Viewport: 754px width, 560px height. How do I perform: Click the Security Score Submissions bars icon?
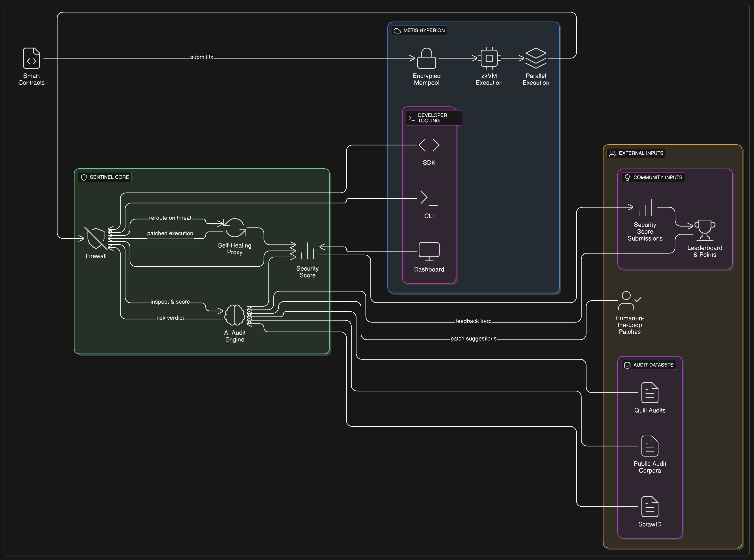tap(645, 207)
